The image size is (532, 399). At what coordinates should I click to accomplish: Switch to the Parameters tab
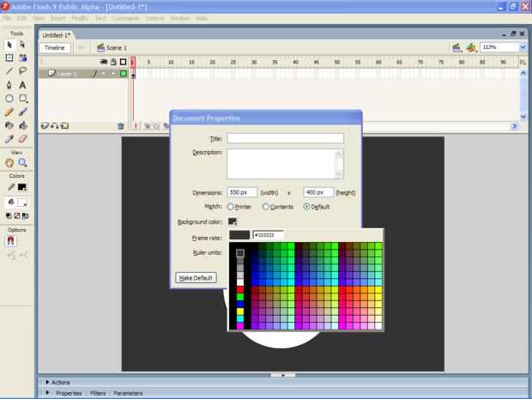coord(128,393)
